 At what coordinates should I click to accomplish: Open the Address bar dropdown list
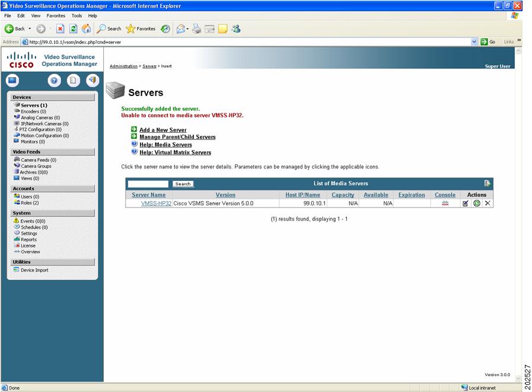(474, 42)
